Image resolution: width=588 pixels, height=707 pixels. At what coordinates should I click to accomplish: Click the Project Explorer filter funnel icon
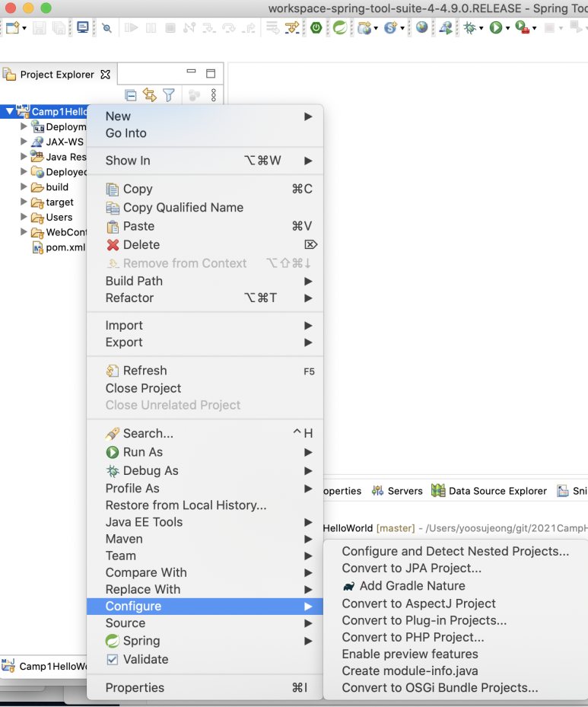coord(169,94)
